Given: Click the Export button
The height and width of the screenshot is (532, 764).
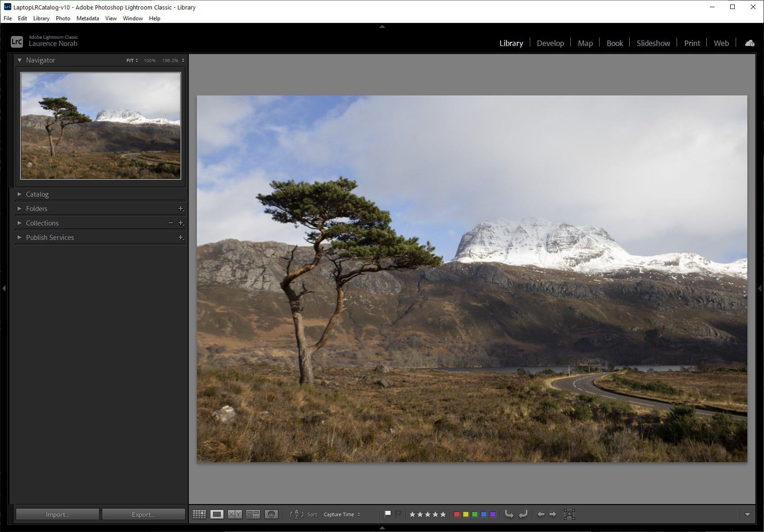Looking at the screenshot, I should (143, 514).
